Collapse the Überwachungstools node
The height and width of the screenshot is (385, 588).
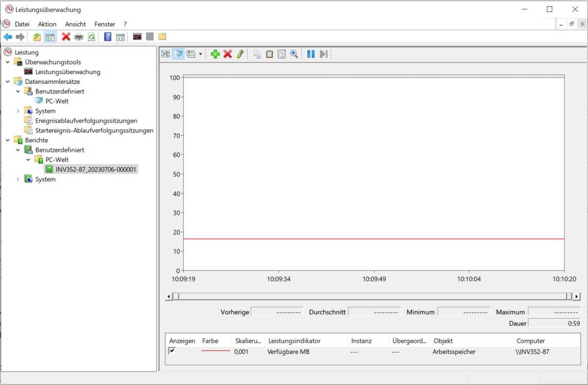pos(8,62)
